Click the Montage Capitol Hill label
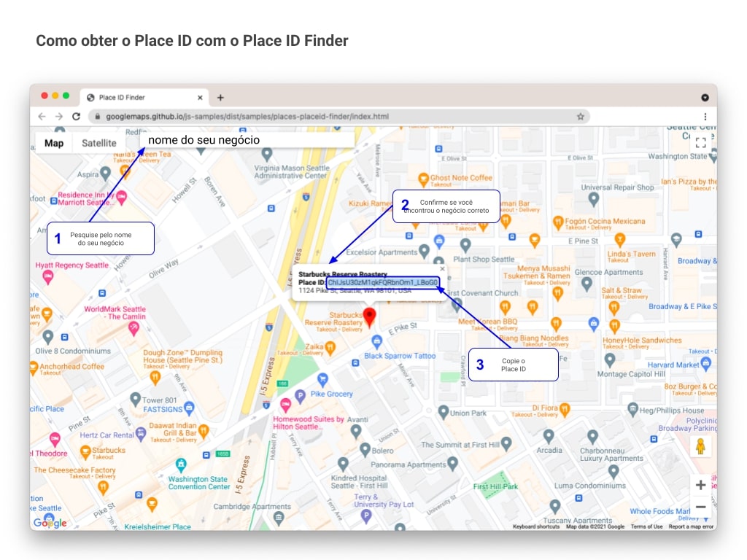 coord(631,374)
